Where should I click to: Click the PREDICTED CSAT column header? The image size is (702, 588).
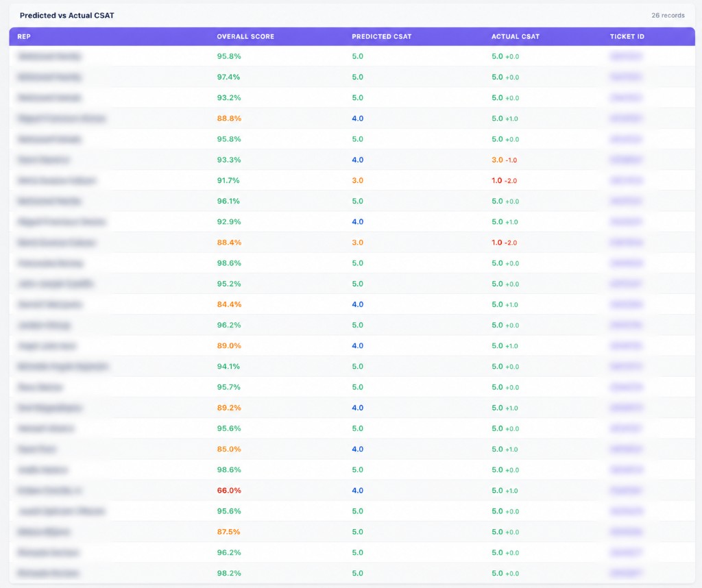[381, 37]
